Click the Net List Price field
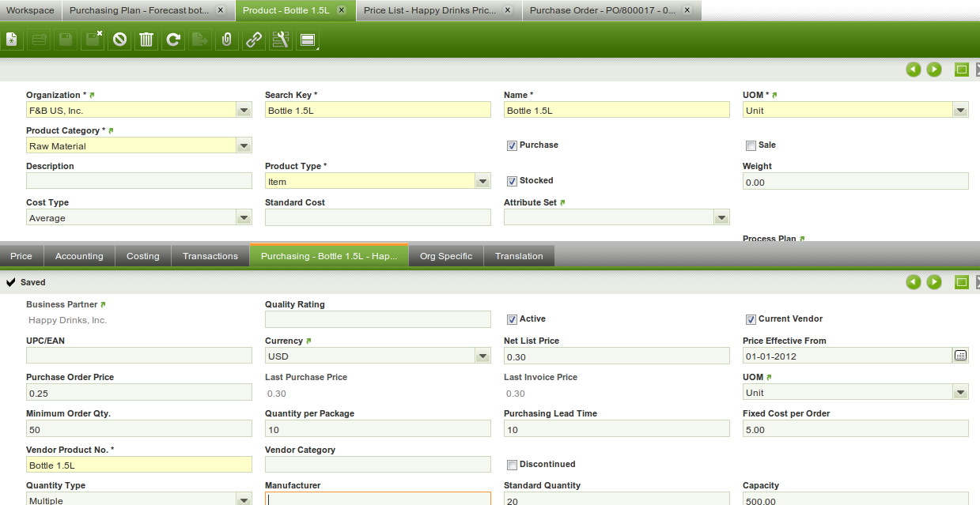The image size is (980, 505). [x=616, y=356]
